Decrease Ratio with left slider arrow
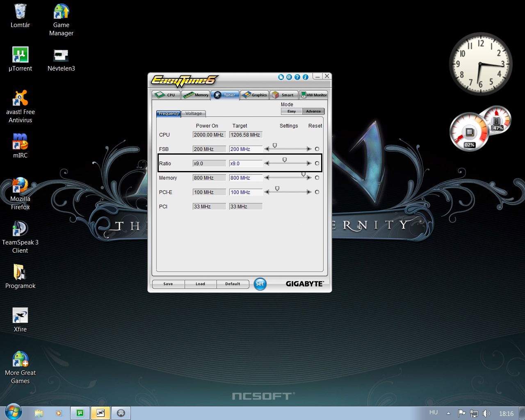The width and height of the screenshot is (525, 420). tap(267, 163)
